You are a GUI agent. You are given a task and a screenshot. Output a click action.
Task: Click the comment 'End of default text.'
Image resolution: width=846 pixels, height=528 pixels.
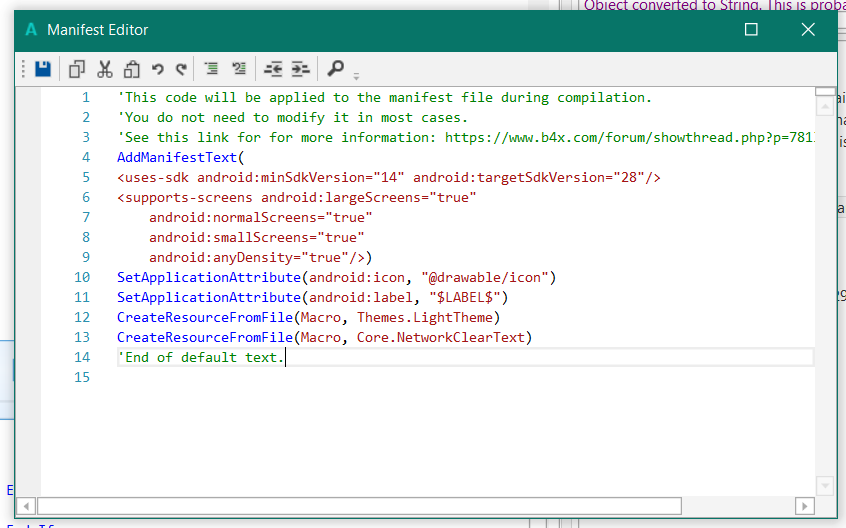(201, 357)
